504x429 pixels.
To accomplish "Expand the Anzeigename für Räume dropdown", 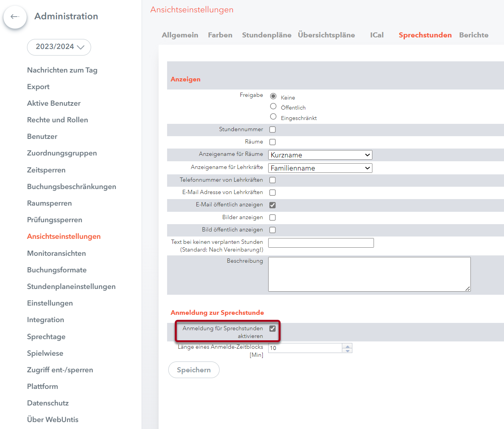I will [x=320, y=155].
